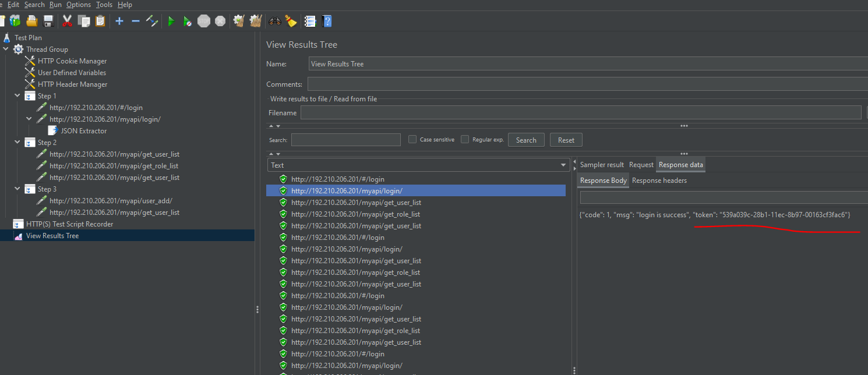Toggle the Case sensitive checkbox

[x=412, y=139]
